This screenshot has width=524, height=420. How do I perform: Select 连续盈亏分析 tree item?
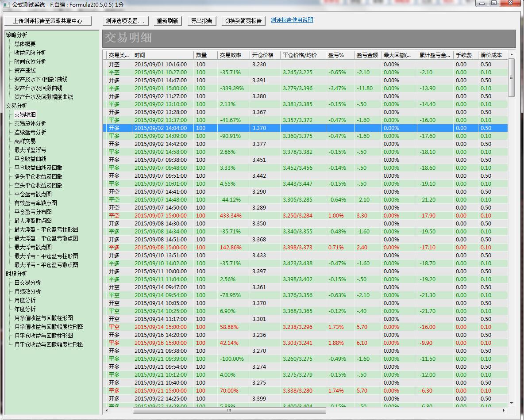point(30,132)
